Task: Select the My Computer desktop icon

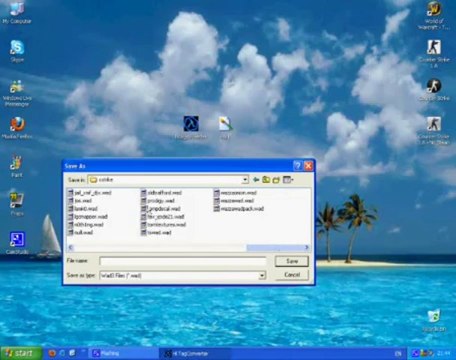Action: click(x=17, y=13)
